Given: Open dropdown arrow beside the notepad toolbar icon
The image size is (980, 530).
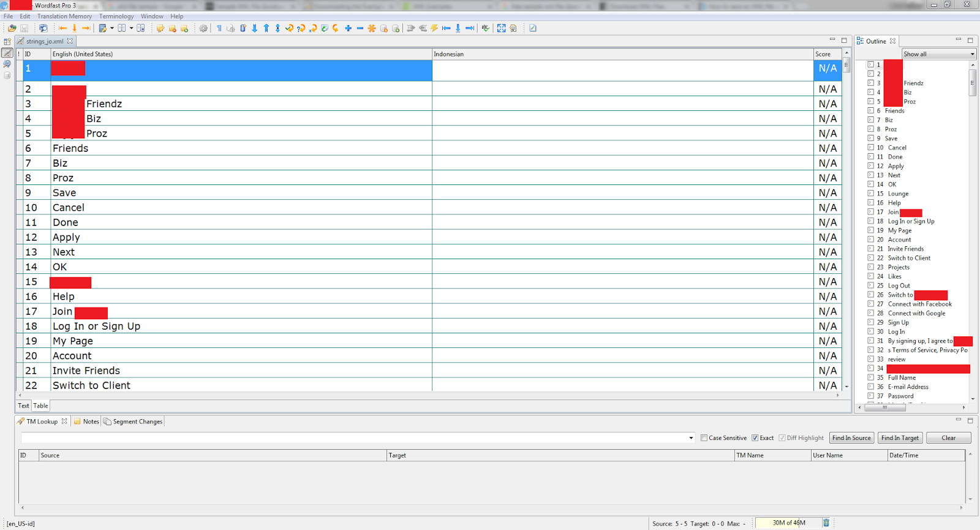Looking at the screenshot, I should click(x=112, y=28).
